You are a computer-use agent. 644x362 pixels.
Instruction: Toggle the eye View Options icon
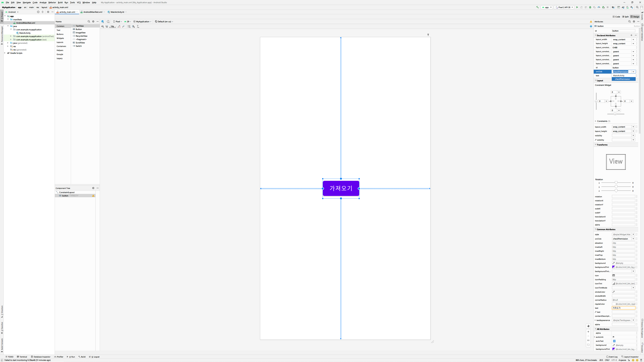pyautogui.click(x=102, y=26)
